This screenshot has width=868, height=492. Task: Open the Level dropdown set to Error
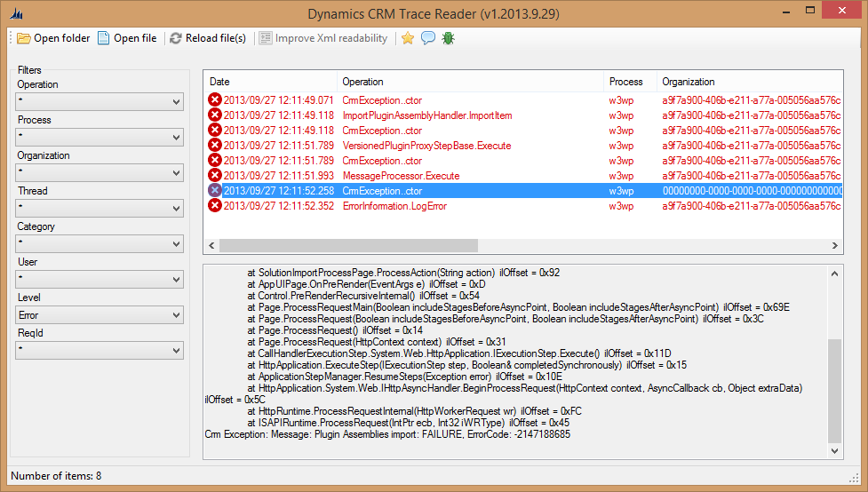pyautogui.click(x=100, y=315)
